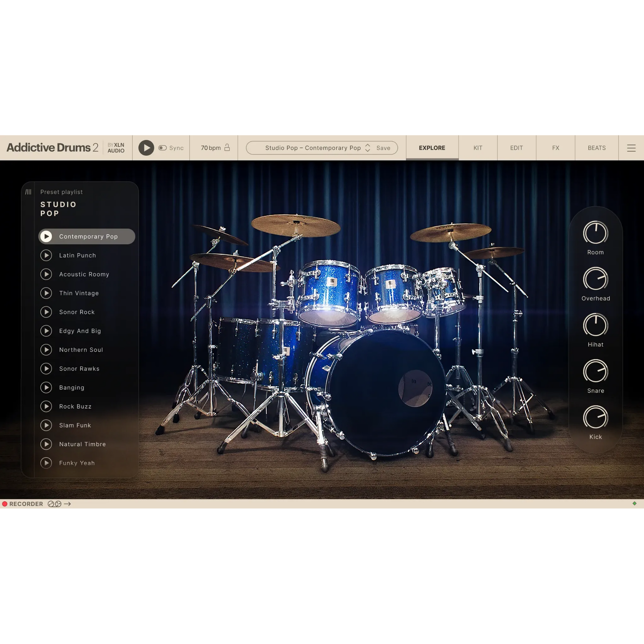
Task: Click the recorder tape reels icon
Action: (x=54, y=504)
